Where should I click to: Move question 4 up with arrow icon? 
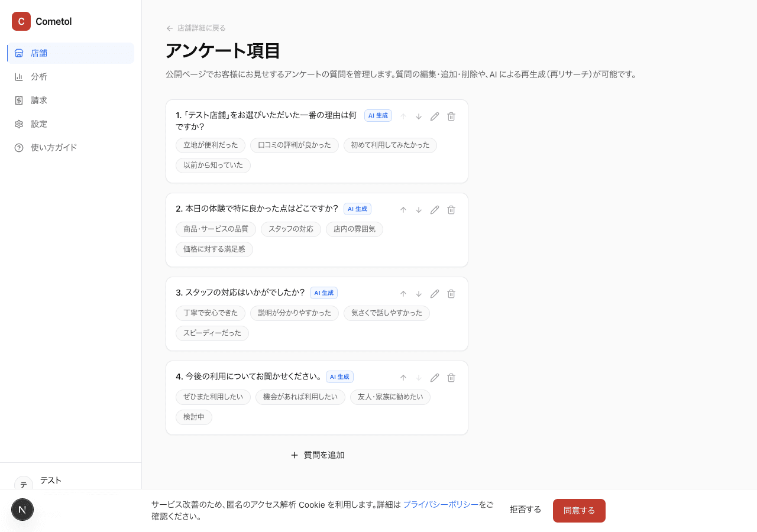coord(403,378)
